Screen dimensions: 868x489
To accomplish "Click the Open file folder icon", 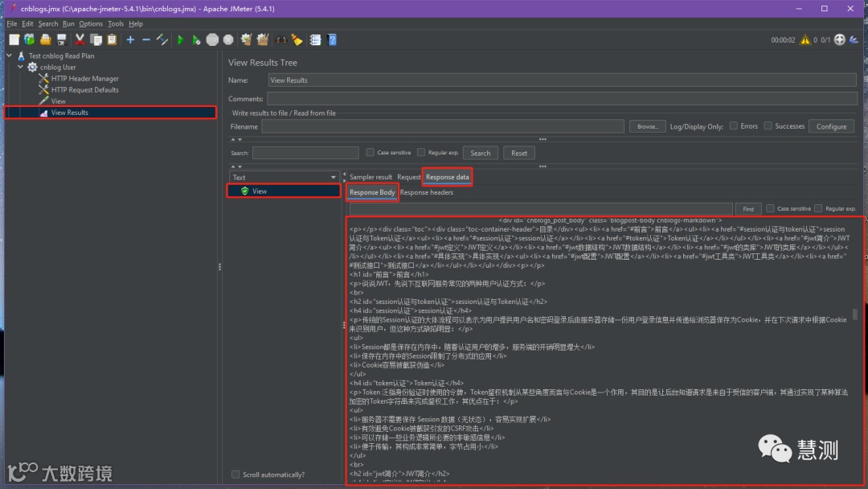I will tap(45, 39).
